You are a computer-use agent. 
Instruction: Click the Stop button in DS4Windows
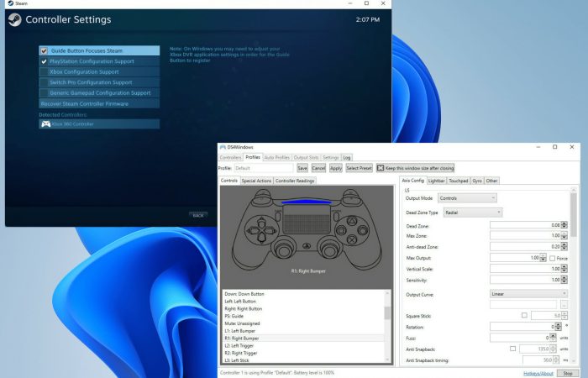(x=567, y=373)
